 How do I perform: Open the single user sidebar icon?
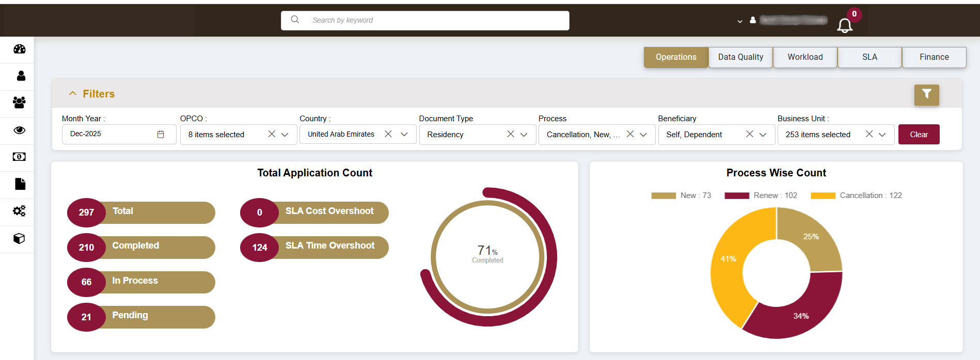click(x=21, y=76)
